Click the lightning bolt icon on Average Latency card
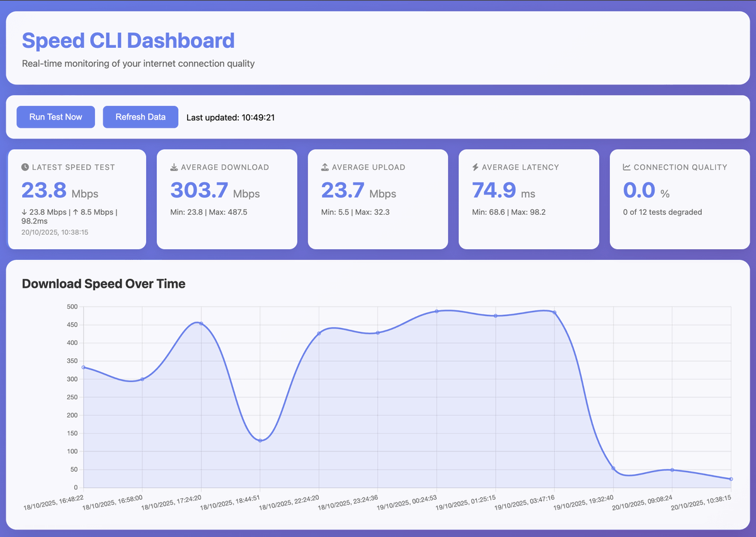This screenshot has height=537, width=756. (x=476, y=167)
